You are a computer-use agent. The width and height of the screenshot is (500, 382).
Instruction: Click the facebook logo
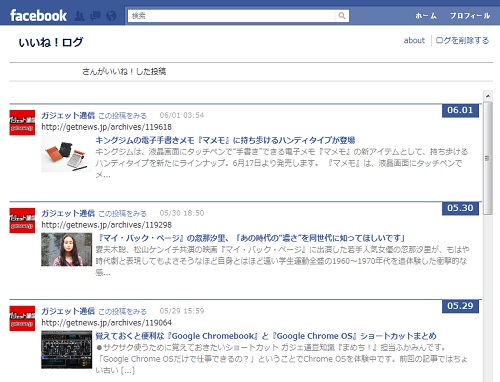point(38,16)
